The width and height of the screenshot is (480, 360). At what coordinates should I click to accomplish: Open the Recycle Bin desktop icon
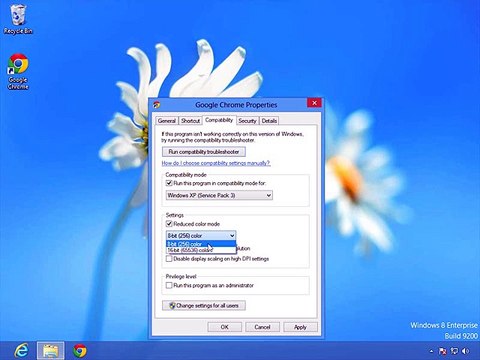18,20
